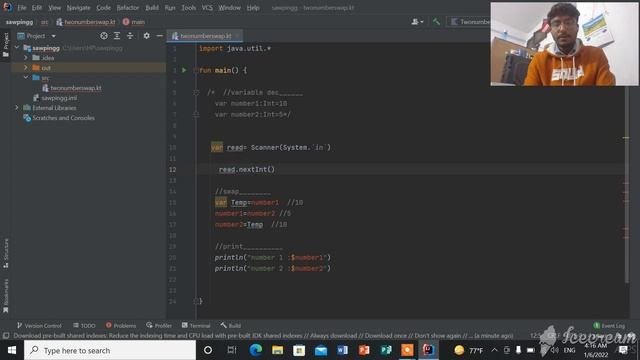Switch to IntelliJ IDEA taskbar icon

(x=429, y=350)
